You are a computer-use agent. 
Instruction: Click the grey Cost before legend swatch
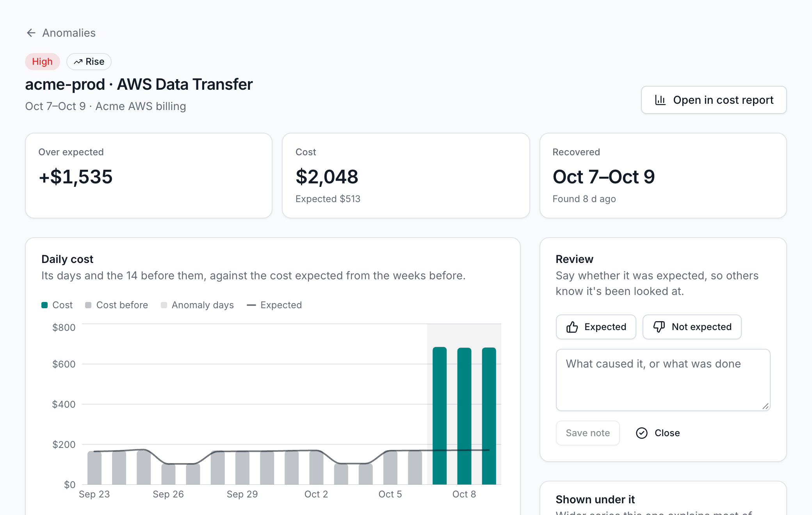point(88,305)
